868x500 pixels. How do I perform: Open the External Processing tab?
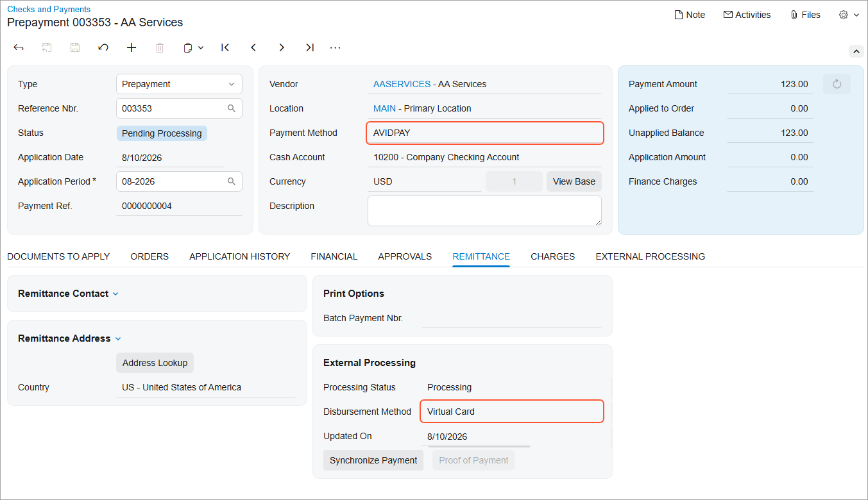(651, 256)
